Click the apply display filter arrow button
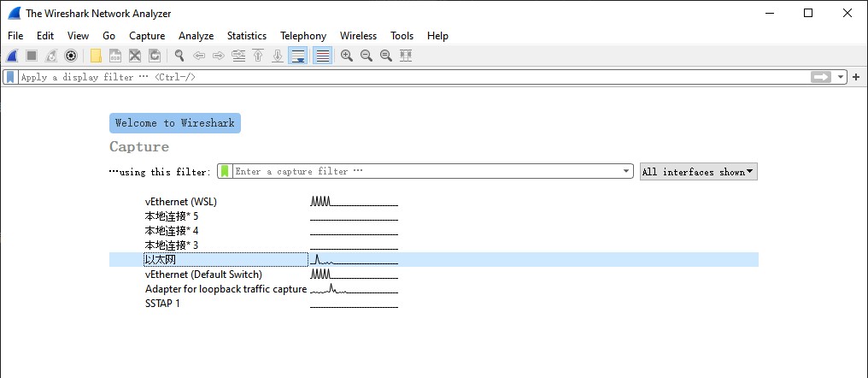The image size is (868, 378). (821, 77)
